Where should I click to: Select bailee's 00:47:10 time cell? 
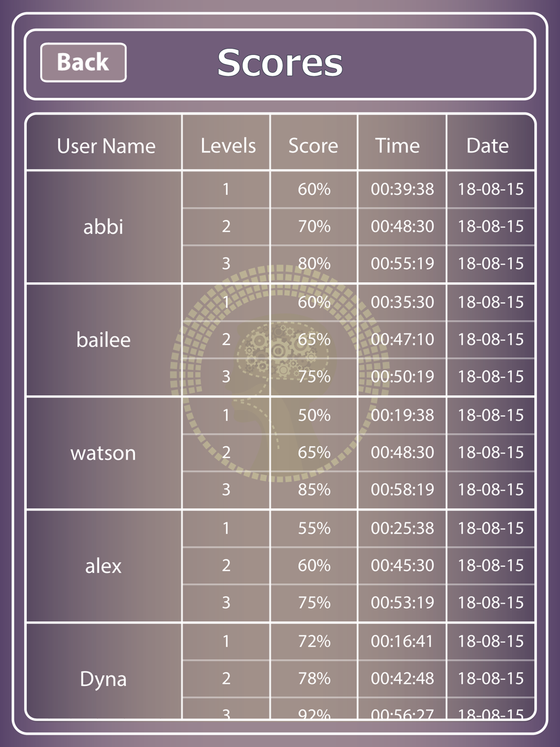[x=402, y=339]
